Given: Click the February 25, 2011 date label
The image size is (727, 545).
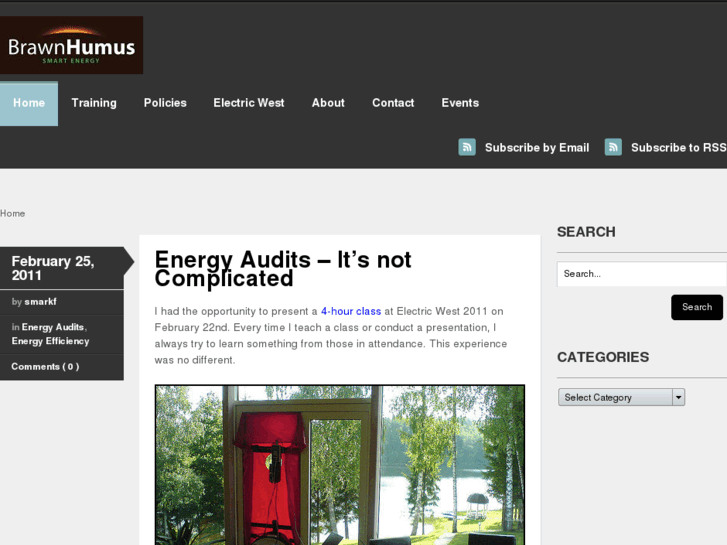Looking at the screenshot, I should pyautogui.click(x=53, y=268).
